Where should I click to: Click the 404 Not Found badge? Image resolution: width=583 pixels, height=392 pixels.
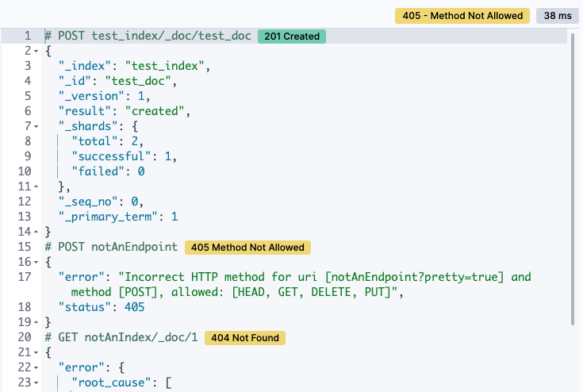tap(244, 338)
